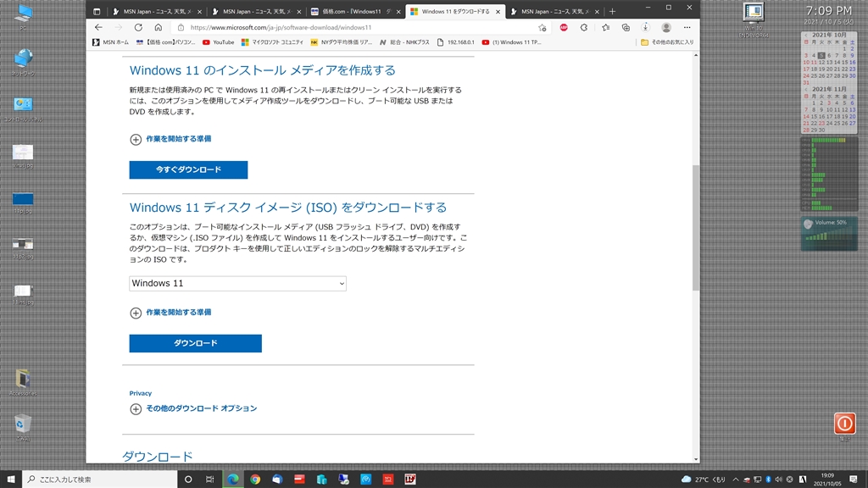Open the 192.168.0.1 bookmark
Image resolution: width=868 pixels, height=488 pixels.
[x=455, y=42]
